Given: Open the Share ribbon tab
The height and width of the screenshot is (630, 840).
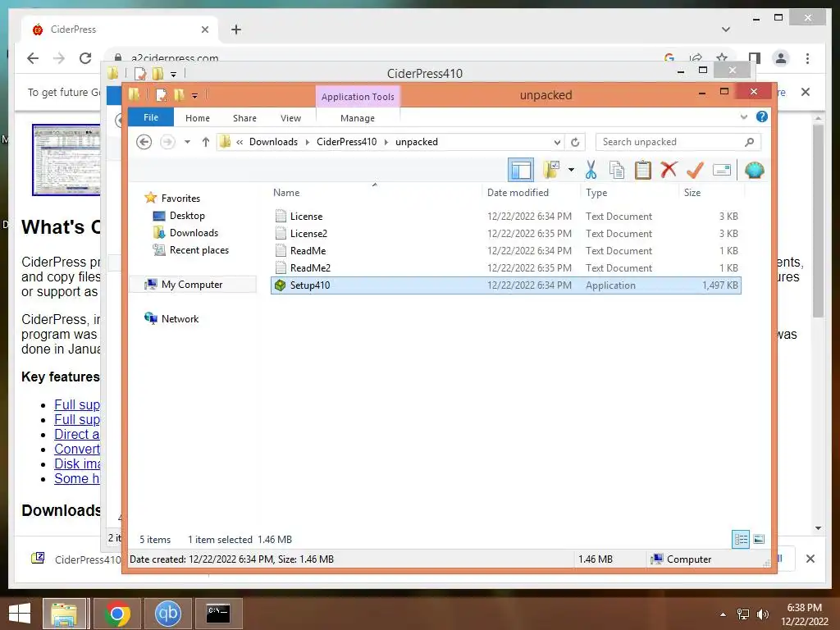Looking at the screenshot, I should pos(244,118).
